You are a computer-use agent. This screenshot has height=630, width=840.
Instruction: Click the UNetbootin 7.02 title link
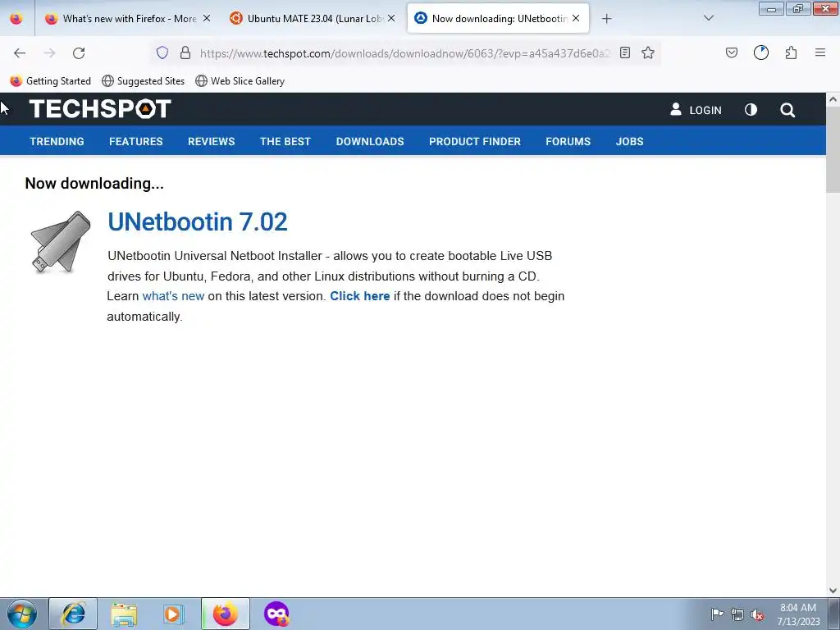(x=198, y=221)
